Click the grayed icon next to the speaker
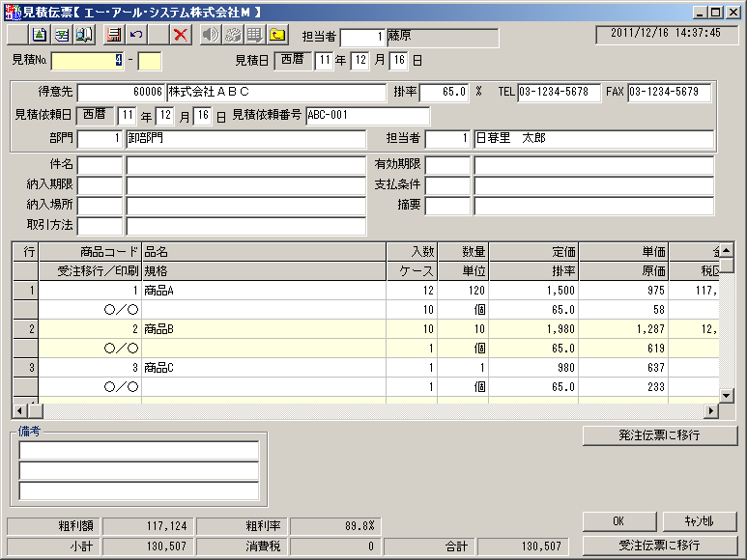Screen dimensions: 747x560 pyautogui.click(x=233, y=35)
